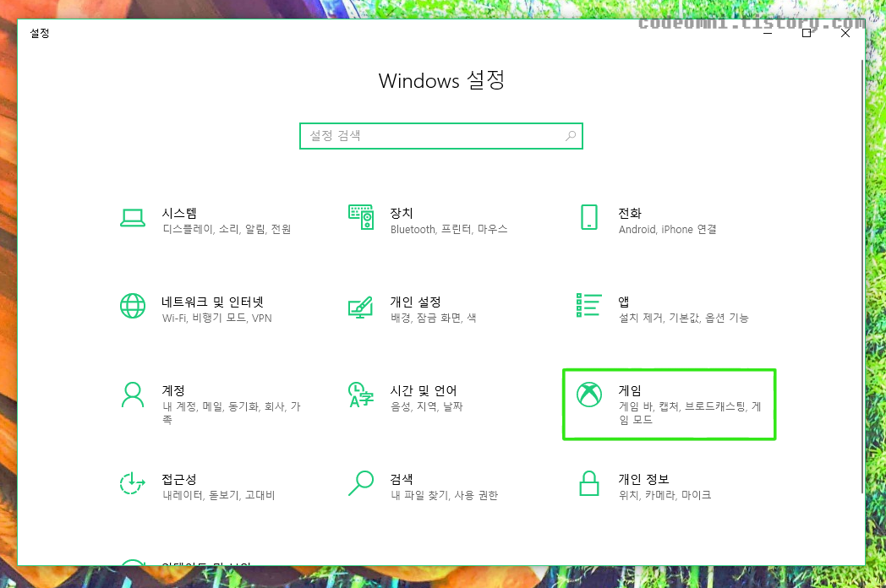Click the text "위치, 카메라, 마이크"
This screenshot has width=886, height=588.
click(x=664, y=495)
